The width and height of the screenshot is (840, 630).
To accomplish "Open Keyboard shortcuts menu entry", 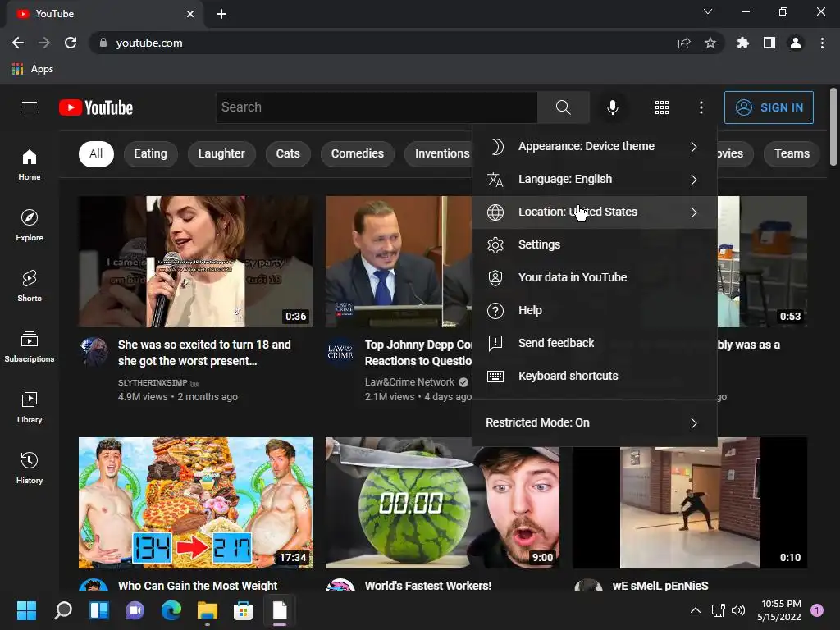I will pos(595,376).
